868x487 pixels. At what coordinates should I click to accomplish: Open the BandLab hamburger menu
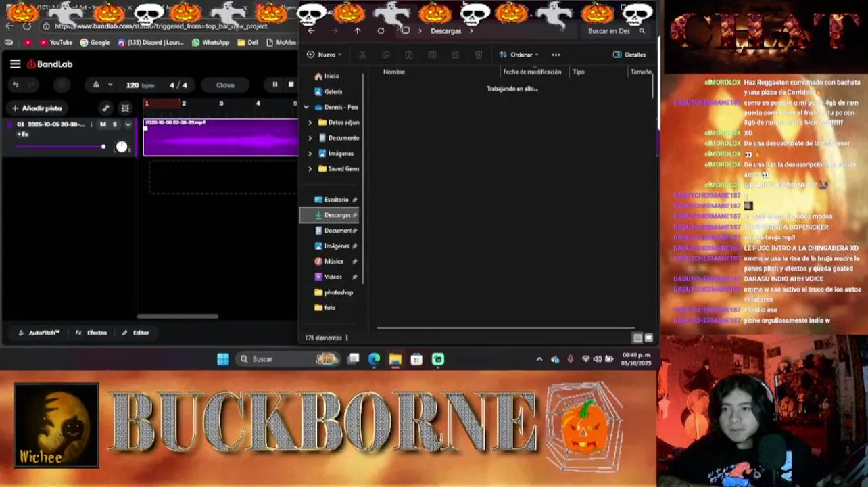[15, 64]
